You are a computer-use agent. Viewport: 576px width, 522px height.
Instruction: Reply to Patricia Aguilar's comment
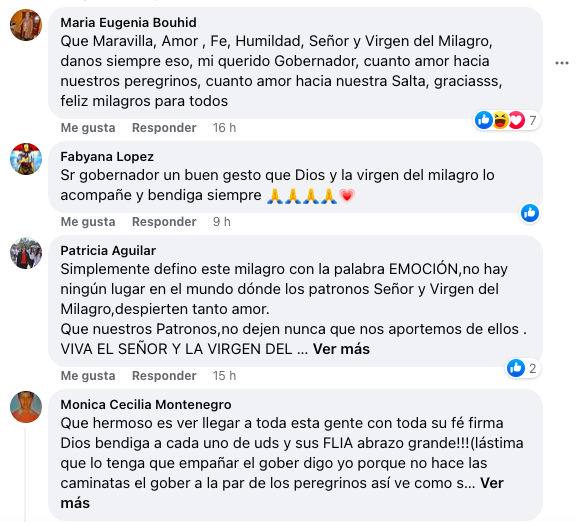[x=164, y=376]
